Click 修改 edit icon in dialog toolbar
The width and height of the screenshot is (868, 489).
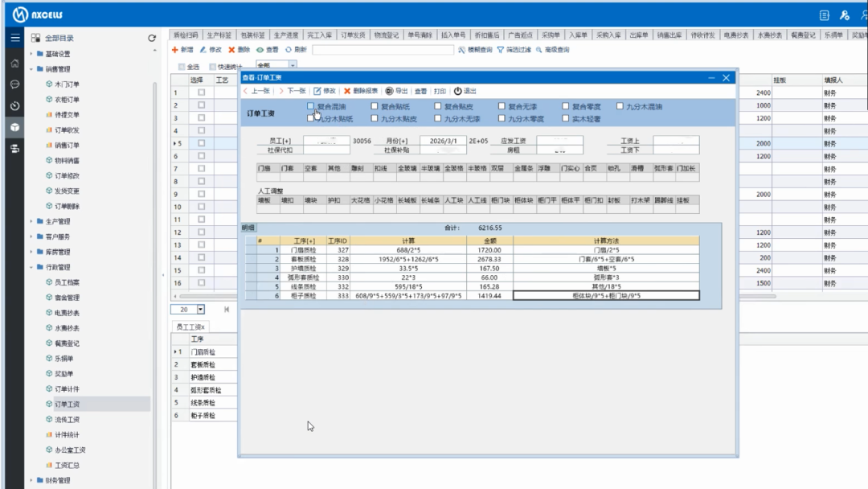tap(317, 91)
